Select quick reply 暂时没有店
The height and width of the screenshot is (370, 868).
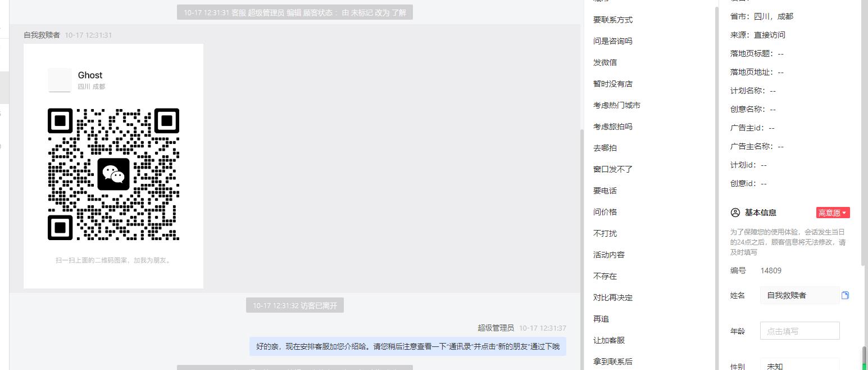(613, 84)
